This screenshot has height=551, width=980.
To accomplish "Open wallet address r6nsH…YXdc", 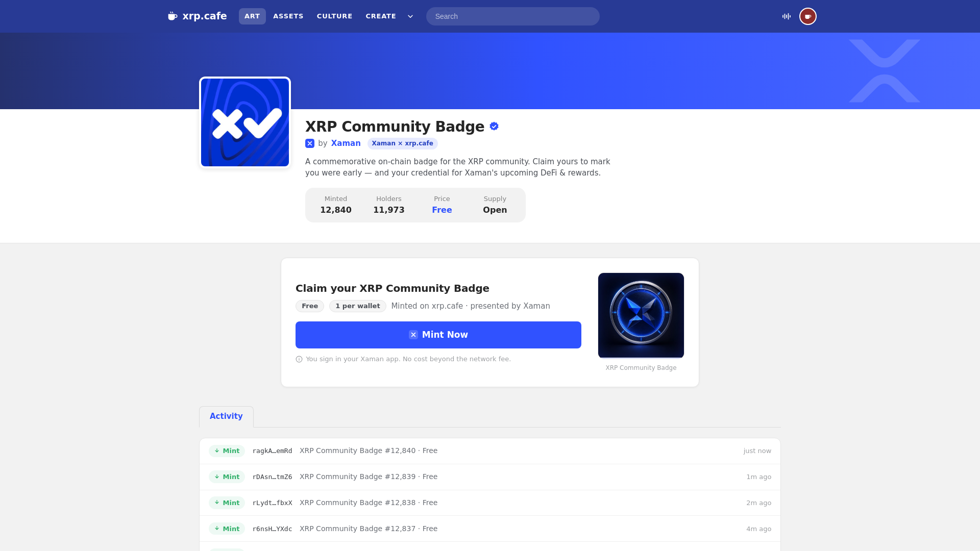I will click(x=273, y=529).
